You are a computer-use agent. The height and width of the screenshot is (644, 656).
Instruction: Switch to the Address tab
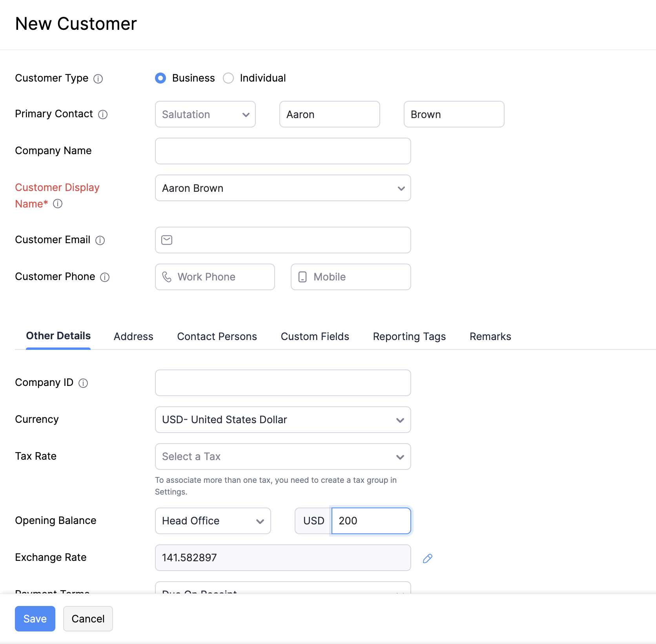coord(133,337)
